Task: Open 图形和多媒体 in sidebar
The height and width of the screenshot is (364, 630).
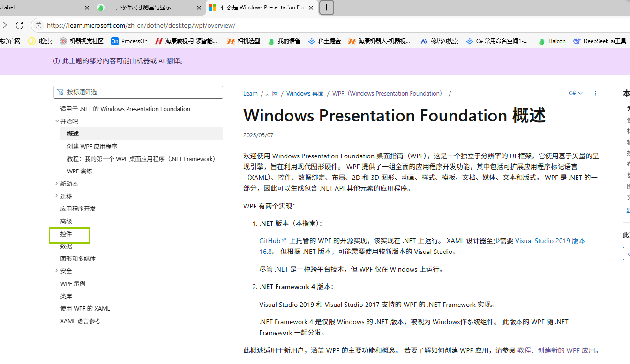Action: pos(78,259)
